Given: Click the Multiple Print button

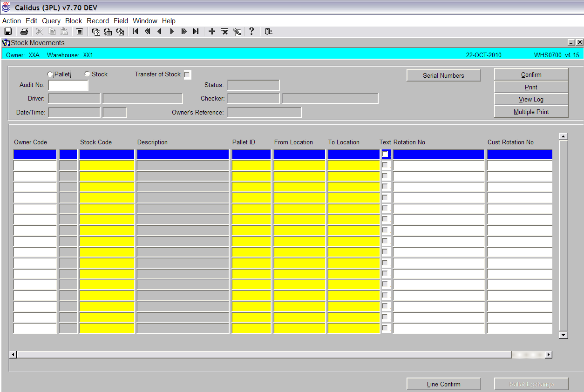Looking at the screenshot, I should [x=531, y=112].
